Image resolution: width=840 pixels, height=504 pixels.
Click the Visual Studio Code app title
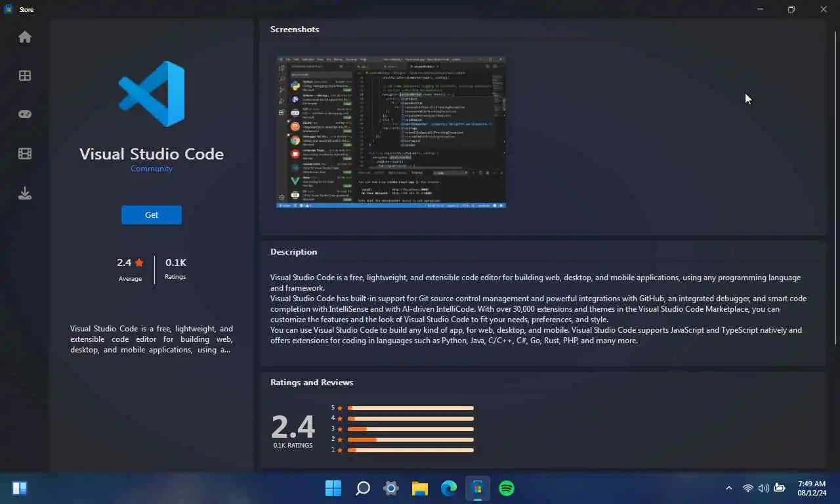click(x=152, y=154)
